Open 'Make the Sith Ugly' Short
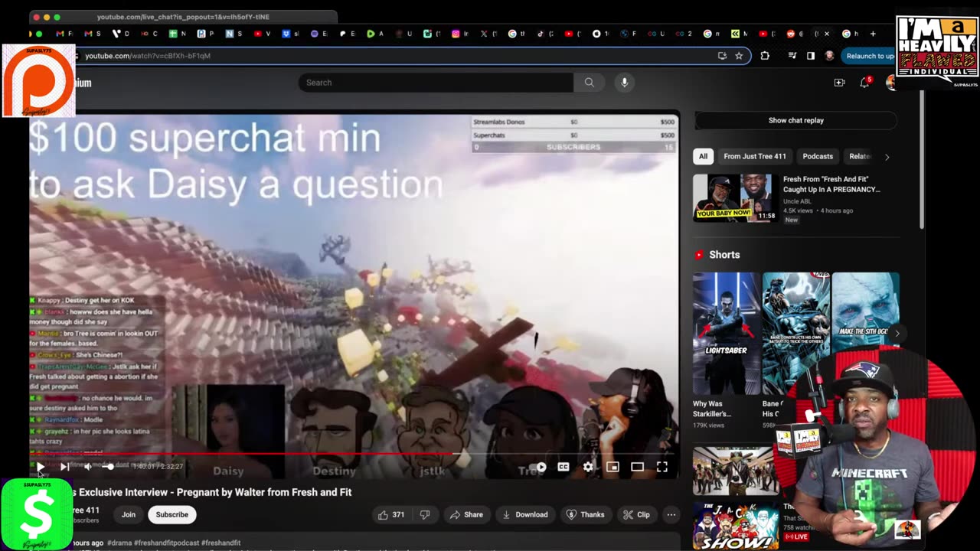 coord(866,314)
